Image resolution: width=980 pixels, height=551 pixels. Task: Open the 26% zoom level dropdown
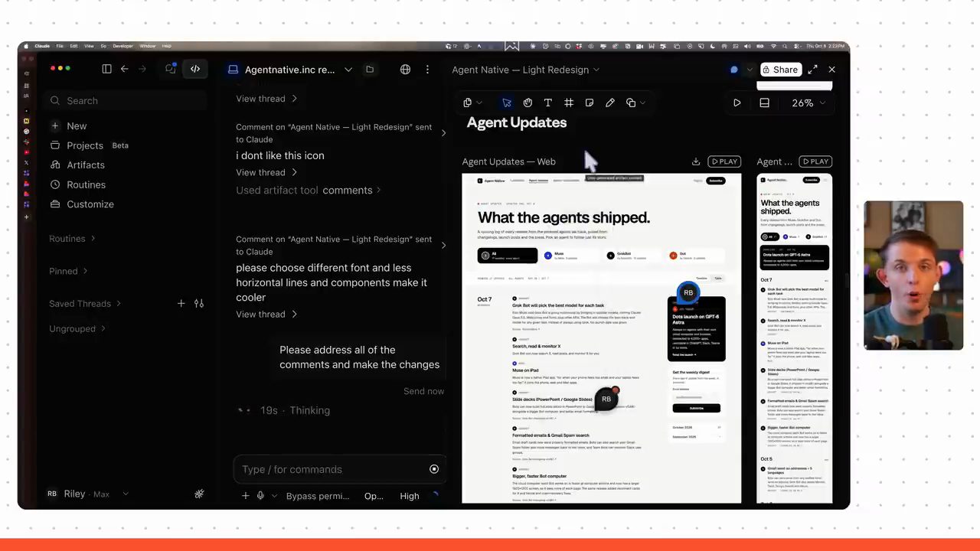click(x=807, y=103)
